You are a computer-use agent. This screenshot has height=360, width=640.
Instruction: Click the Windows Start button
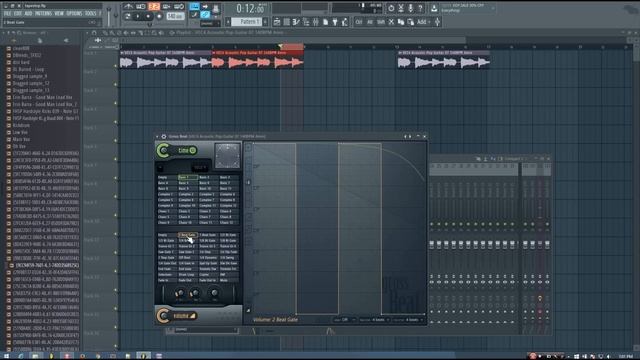coord(6,356)
